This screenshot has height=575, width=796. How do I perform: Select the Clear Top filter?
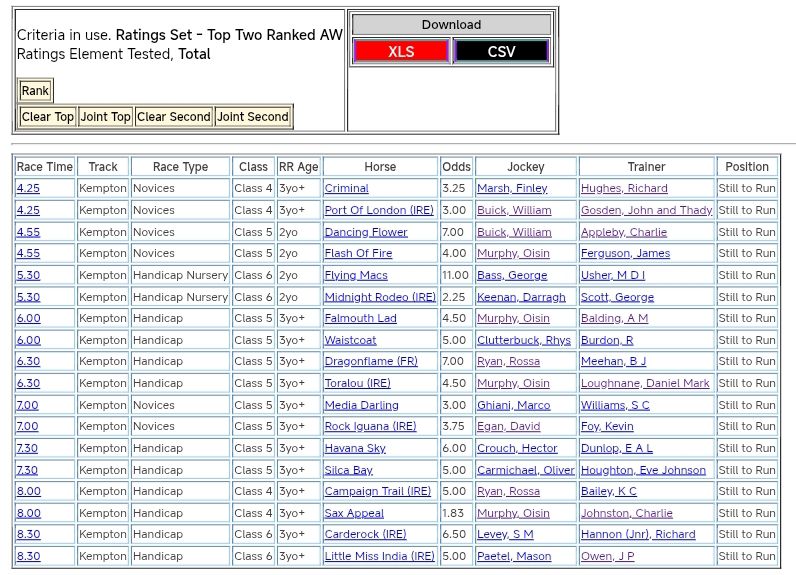(48, 117)
